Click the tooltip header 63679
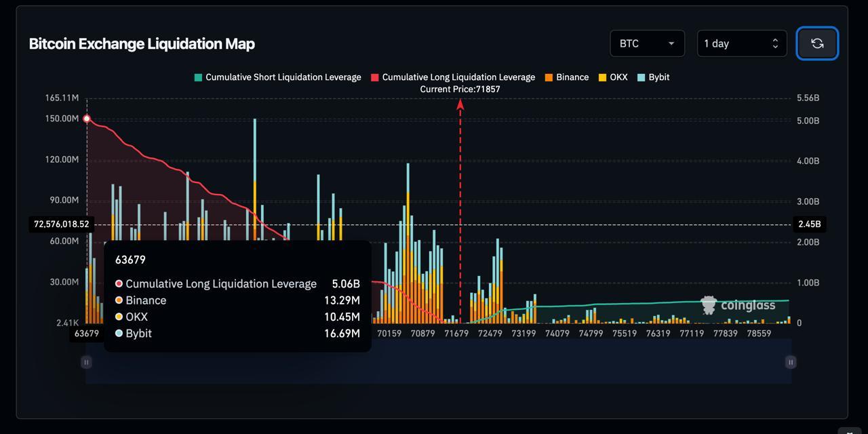 [130, 260]
